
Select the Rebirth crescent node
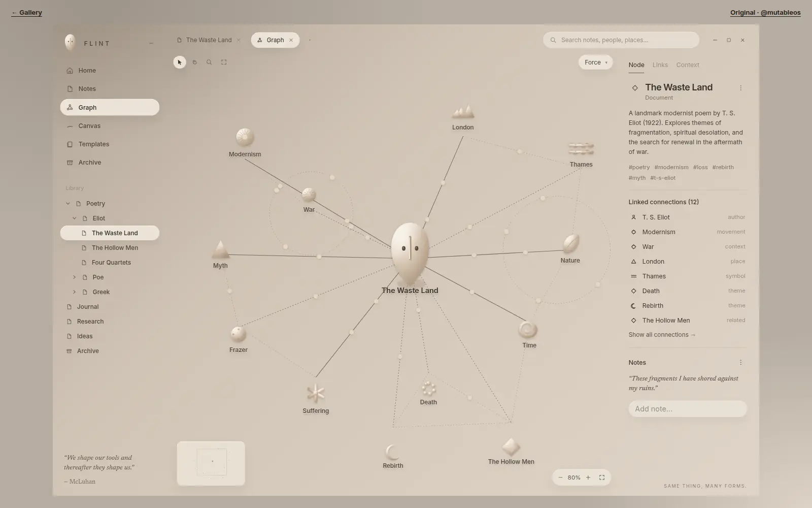pyautogui.click(x=392, y=452)
